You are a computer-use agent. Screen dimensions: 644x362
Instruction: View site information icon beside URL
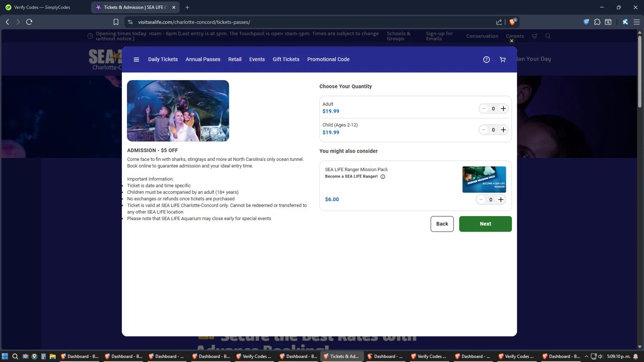point(130,22)
